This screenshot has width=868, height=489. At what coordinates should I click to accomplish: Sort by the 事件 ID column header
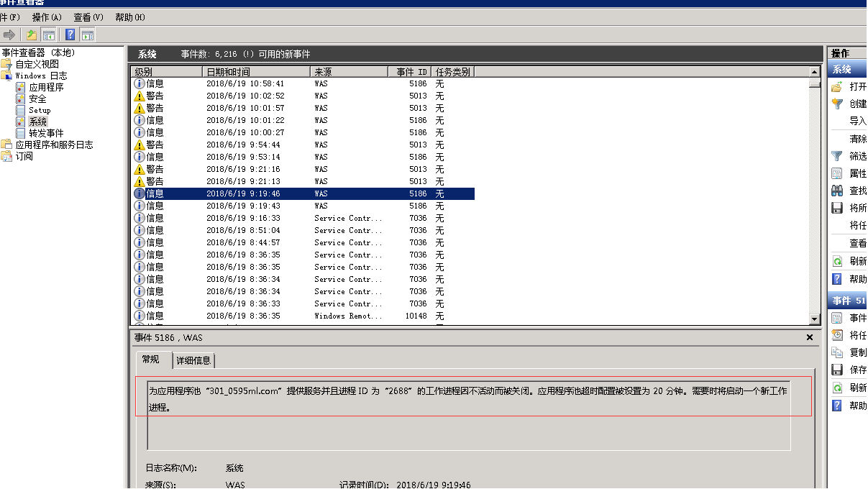411,72
